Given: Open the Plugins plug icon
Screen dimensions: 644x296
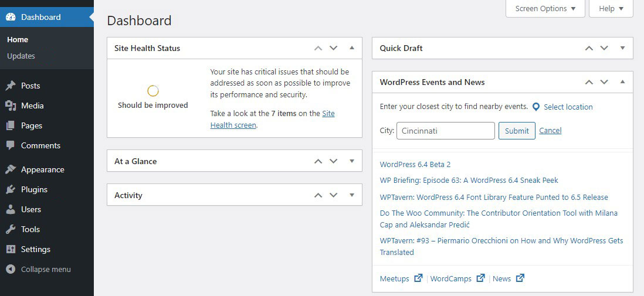Looking at the screenshot, I should tap(11, 189).
